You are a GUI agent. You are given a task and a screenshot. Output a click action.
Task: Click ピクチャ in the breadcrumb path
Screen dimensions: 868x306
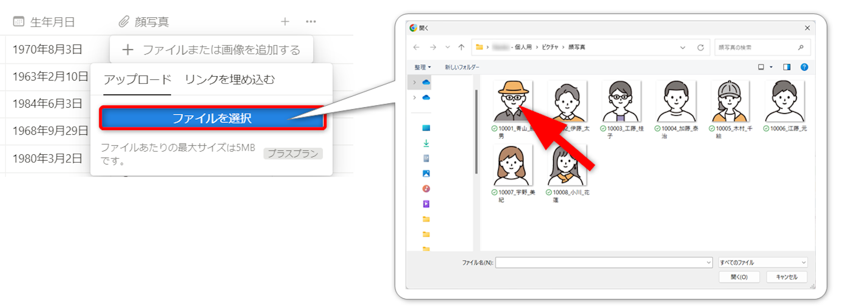(550, 47)
